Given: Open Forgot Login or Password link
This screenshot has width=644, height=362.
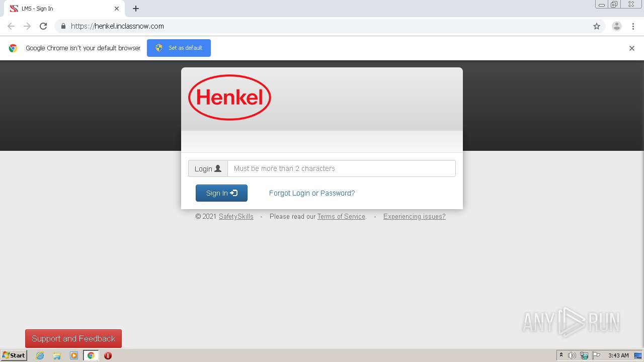Looking at the screenshot, I should pyautogui.click(x=312, y=193).
